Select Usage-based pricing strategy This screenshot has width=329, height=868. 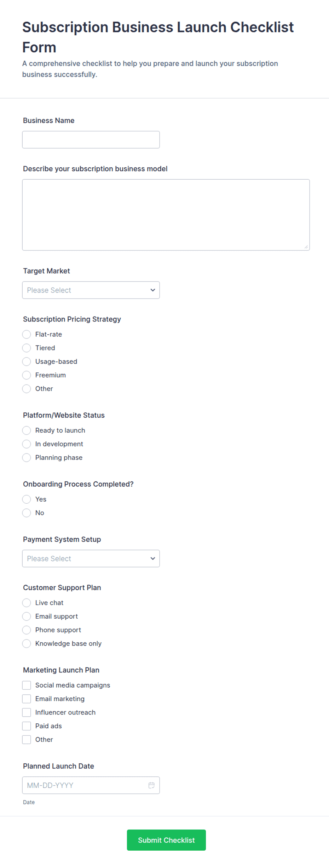click(x=27, y=361)
